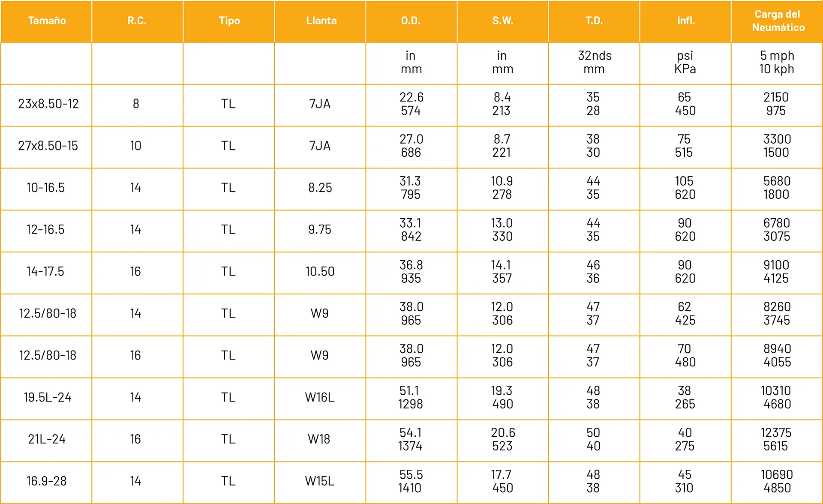Click the 21L-24 size cell
This screenshot has width=823, height=504.
[x=47, y=439]
